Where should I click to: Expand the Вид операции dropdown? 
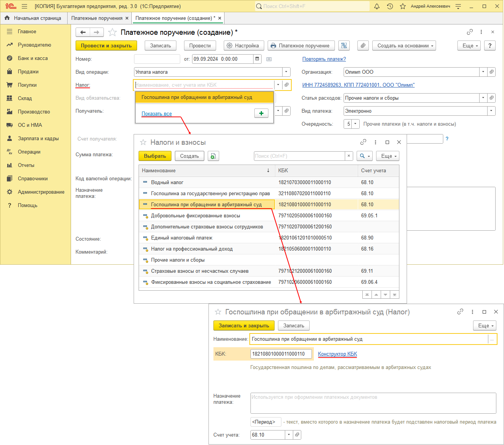click(286, 72)
